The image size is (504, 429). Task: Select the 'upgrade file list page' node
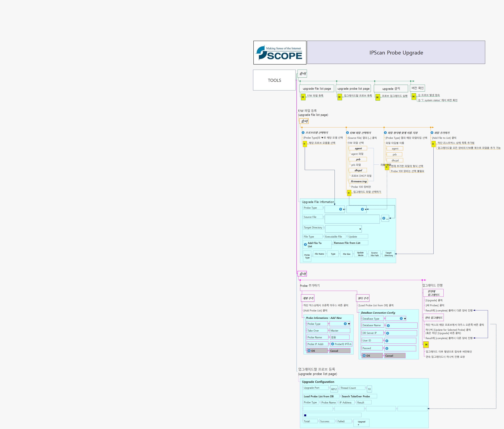coord(316,89)
